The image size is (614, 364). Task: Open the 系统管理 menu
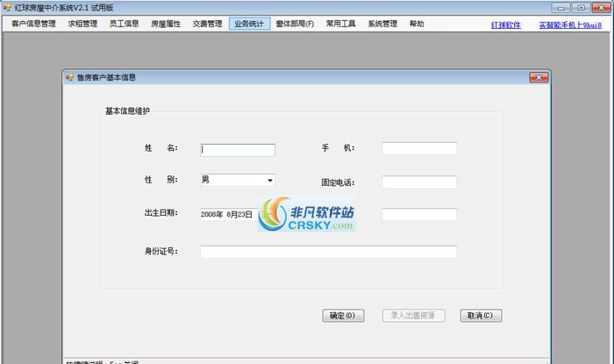[382, 24]
